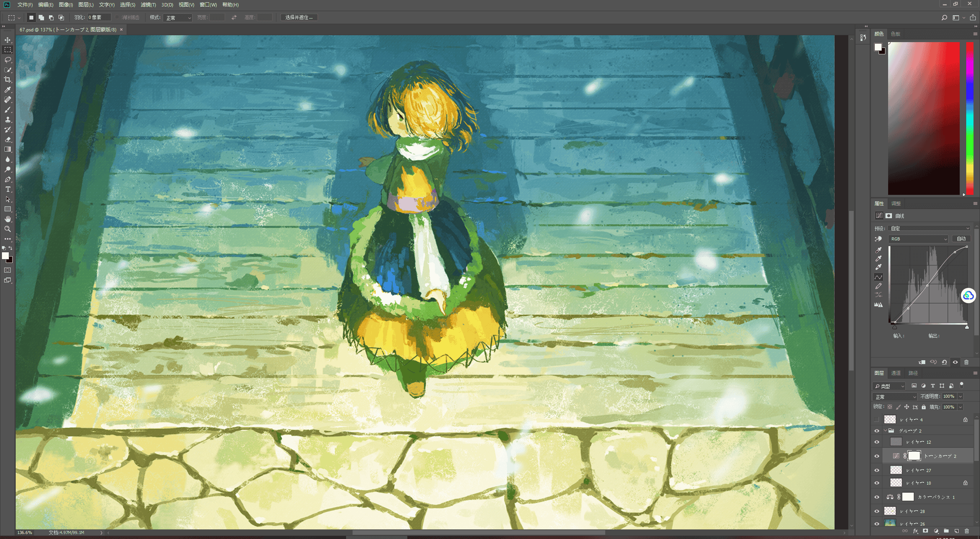Click the add layer style fx icon
980x539 pixels.
pyautogui.click(x=915, y=531)
